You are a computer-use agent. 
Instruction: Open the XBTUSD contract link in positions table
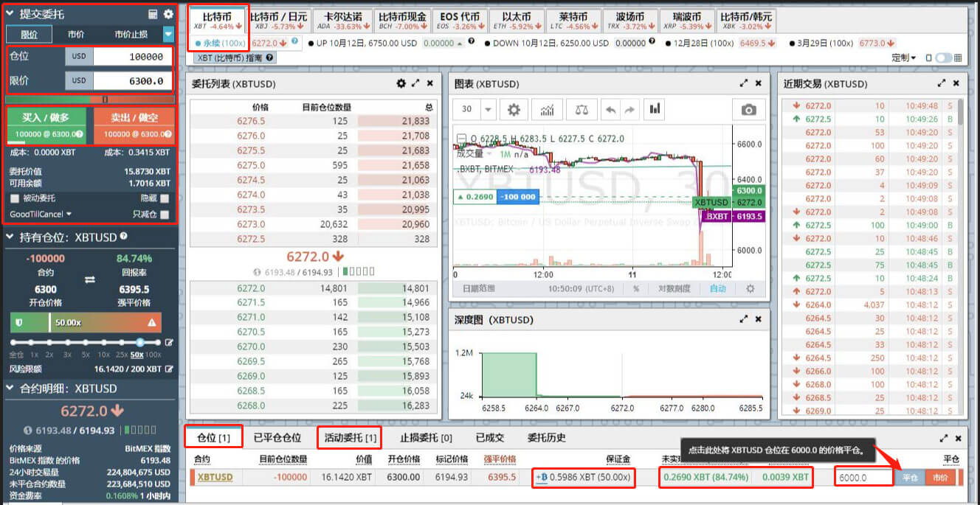[x=215, y=477]
